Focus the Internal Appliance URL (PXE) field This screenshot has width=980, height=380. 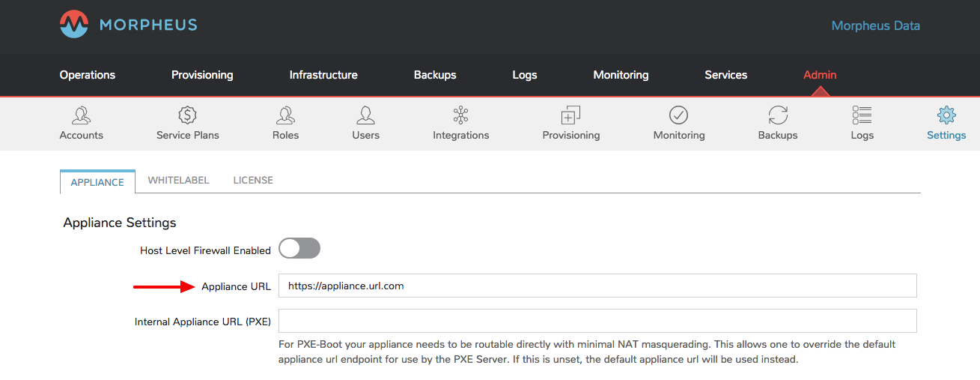point(597,321)
